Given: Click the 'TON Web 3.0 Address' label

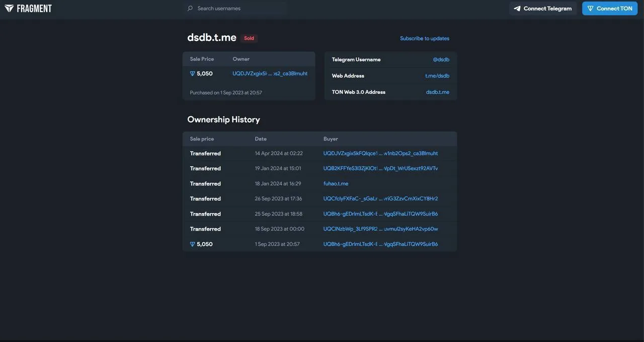Looking at the screenshot, I should point(359,92).
